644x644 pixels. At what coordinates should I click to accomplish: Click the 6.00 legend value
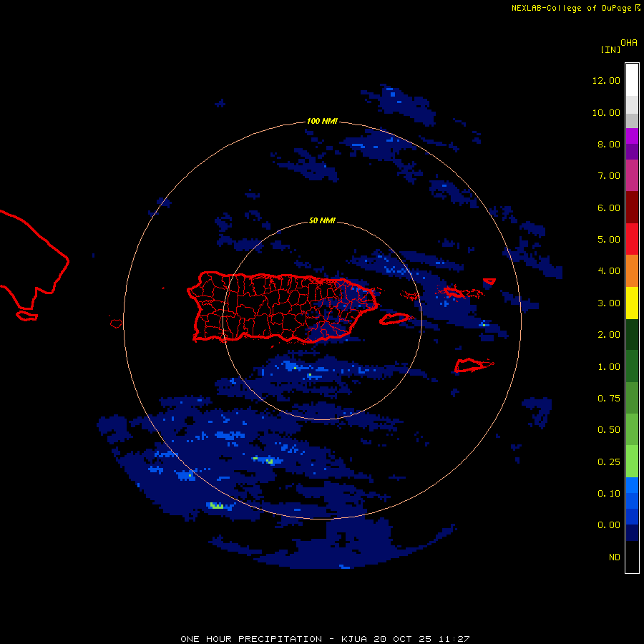coord(609,208)
